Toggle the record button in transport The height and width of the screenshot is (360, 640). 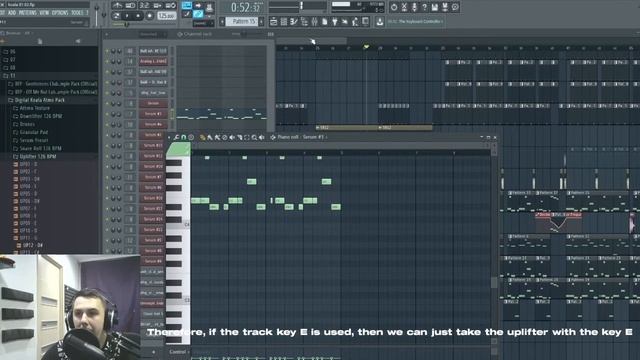pos(149,16)
